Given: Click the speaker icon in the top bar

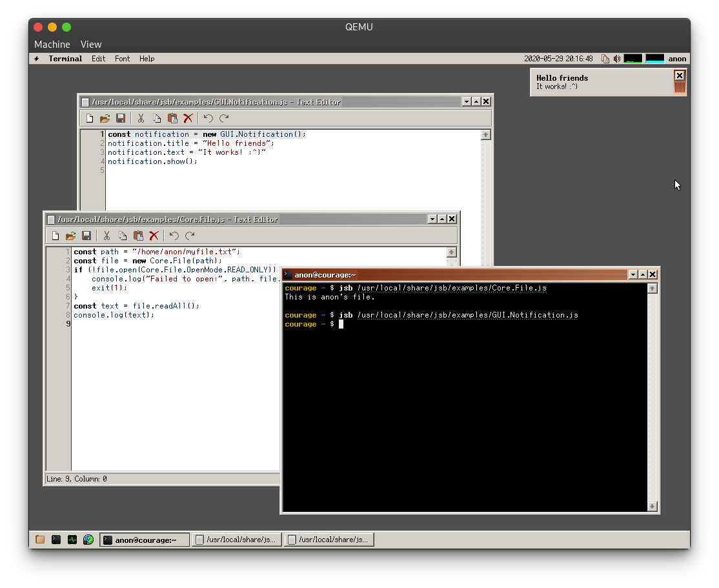Looking at the screenshot, I should [616, 59].
